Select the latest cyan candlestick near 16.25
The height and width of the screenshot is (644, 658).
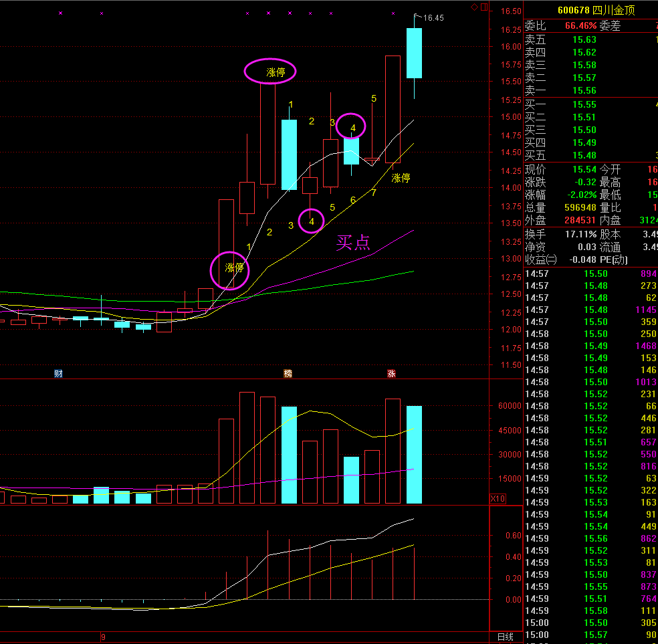pyautogui.click(x=414, y=53)
